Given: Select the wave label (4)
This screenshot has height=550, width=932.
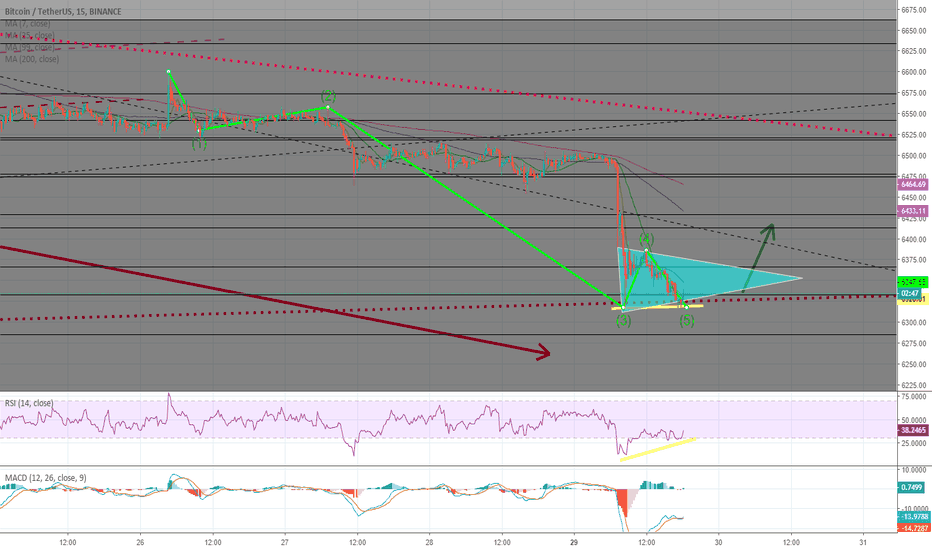Looking at the screenshot, I should point(647,240).
